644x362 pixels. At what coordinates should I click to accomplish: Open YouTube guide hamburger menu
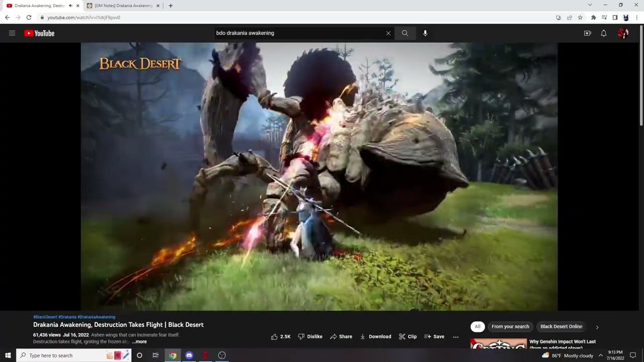point(12,33)
